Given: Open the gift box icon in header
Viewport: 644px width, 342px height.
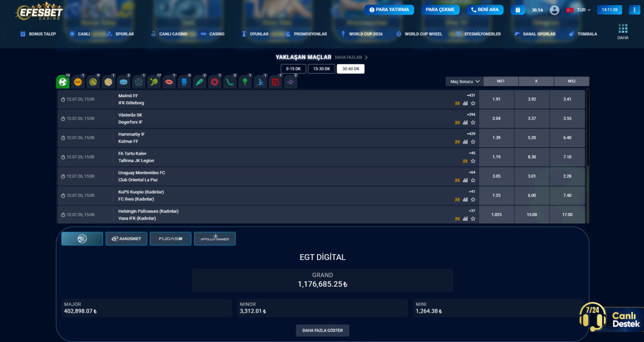Looking at the screenshot, I should 518,10.
